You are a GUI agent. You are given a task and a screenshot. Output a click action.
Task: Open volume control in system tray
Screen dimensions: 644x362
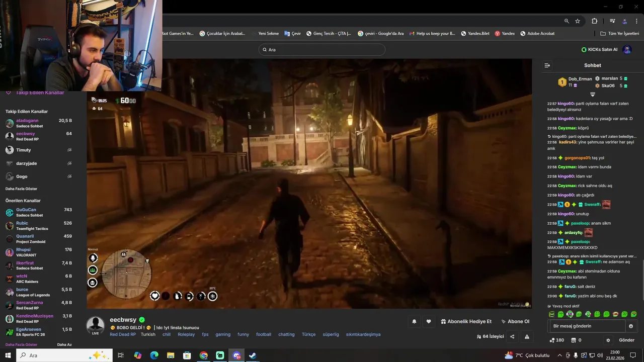tap(601, 355)
